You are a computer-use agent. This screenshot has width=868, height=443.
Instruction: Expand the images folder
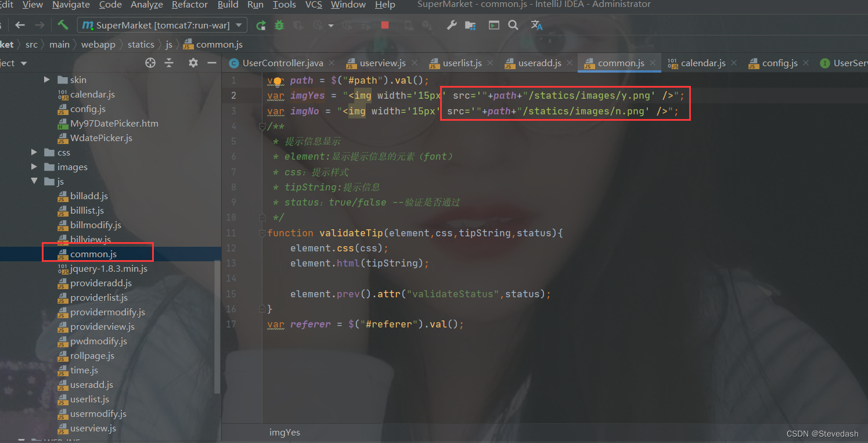[x=34, y=167]
